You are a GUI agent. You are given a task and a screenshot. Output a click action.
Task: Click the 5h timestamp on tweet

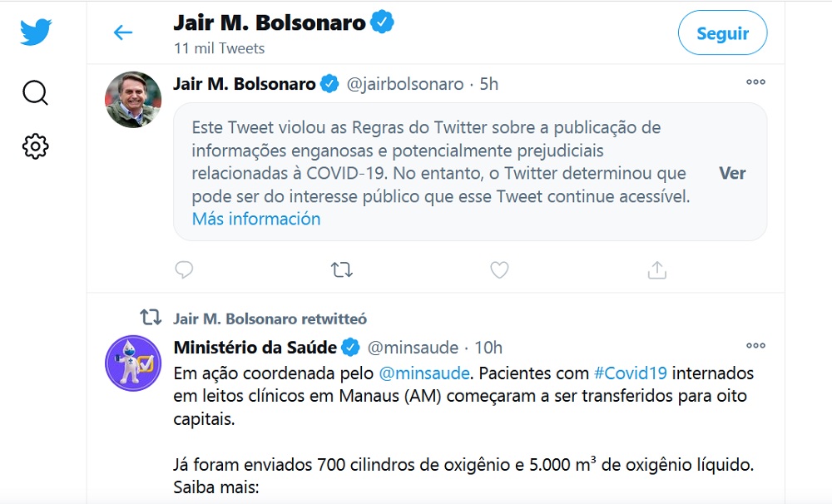point(489,84)
